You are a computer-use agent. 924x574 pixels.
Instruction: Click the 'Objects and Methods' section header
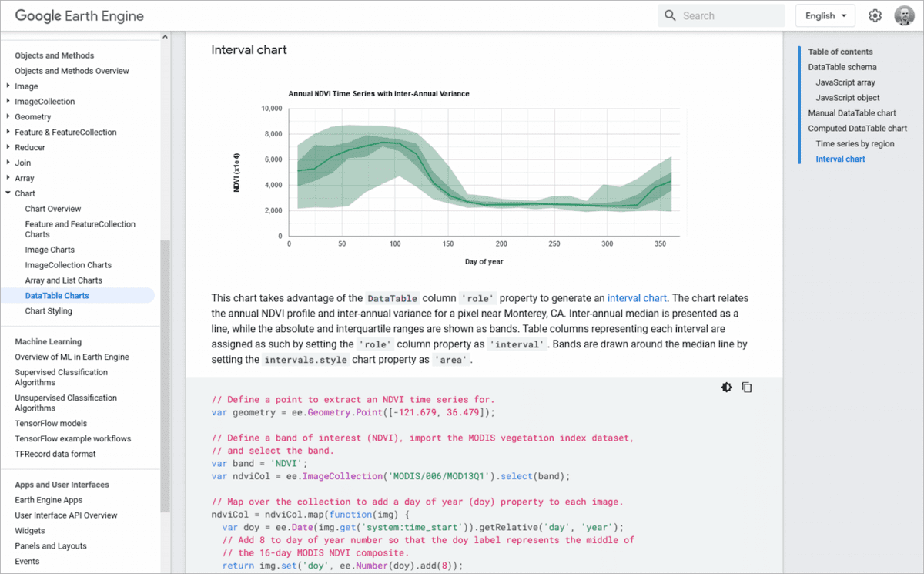(x=55, y=55)
